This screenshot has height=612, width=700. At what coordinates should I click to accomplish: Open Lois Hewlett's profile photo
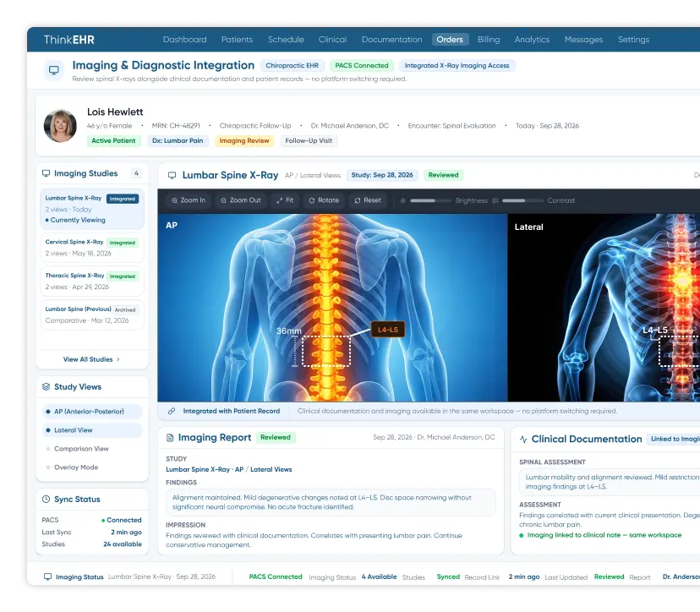(60, 126)
